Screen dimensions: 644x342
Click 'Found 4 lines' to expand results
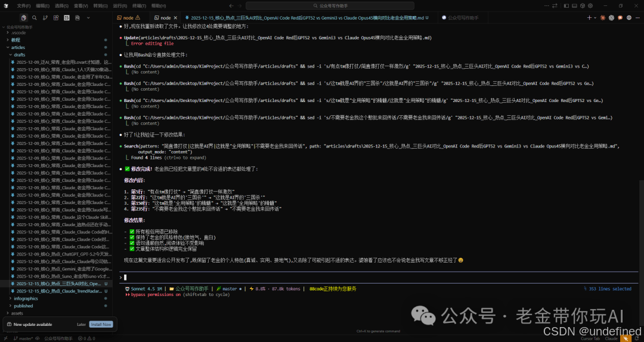147,158
